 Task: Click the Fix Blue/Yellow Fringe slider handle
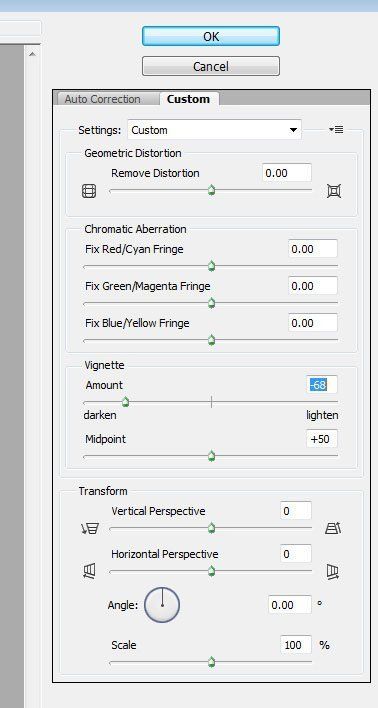[x=211, y=340]
